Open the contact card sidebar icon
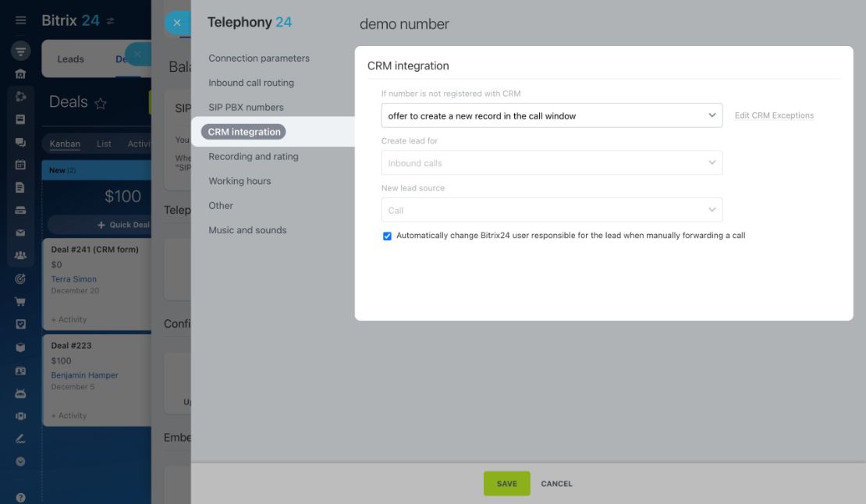The height and width of the screenshot is (504, 866). pyautogui.click(x=20, y=371)
